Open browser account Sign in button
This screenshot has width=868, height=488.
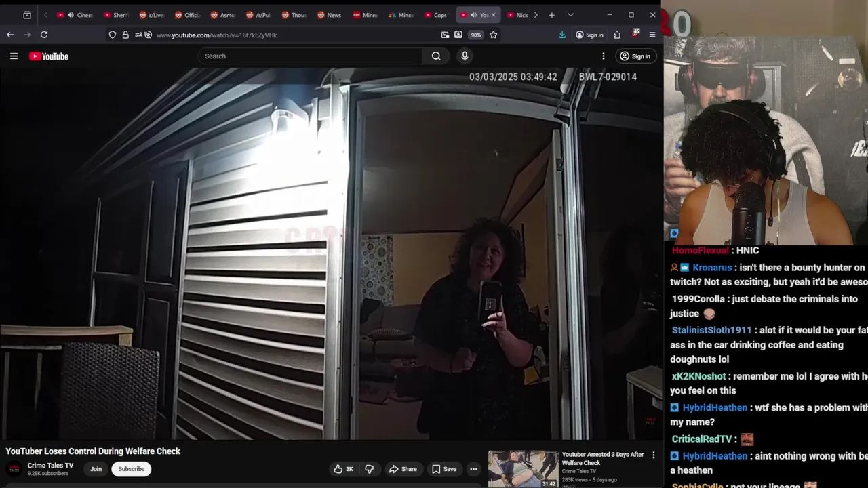click(589, 35)
